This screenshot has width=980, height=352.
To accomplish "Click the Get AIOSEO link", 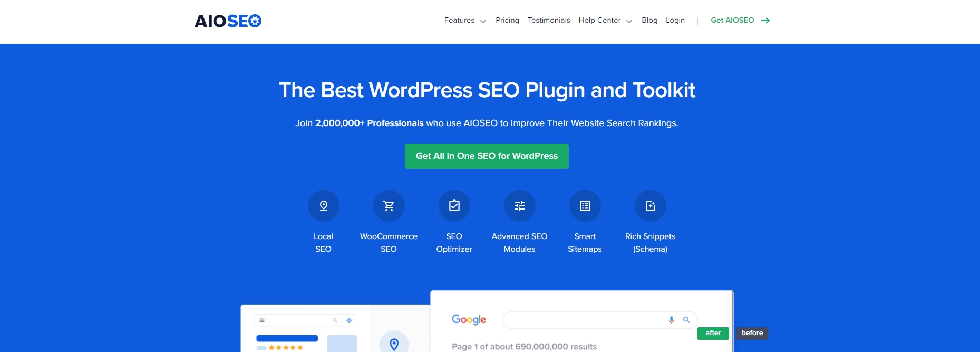I will click(x=732, y=21).
